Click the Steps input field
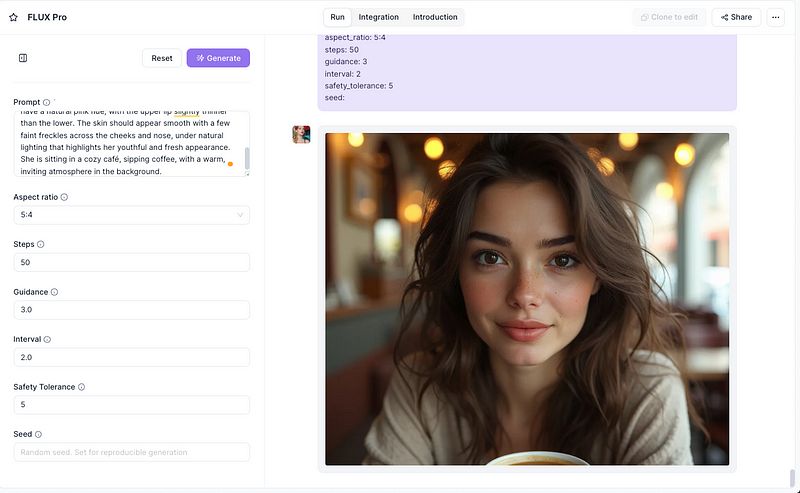Image resolution: width=800 pixels, height=493 pixels. pos(132,262)
